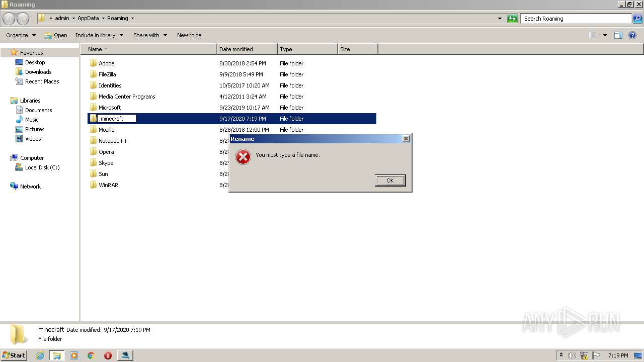Close the Rename error dialog
Viewport: 644px width, 362px height.
(x=406, y=139)
